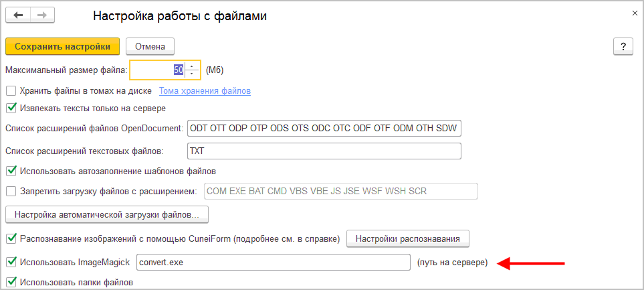Decrease maximum file size with down arrow
Viewport: 644px width, 290px height.
(x=192, y=73)
